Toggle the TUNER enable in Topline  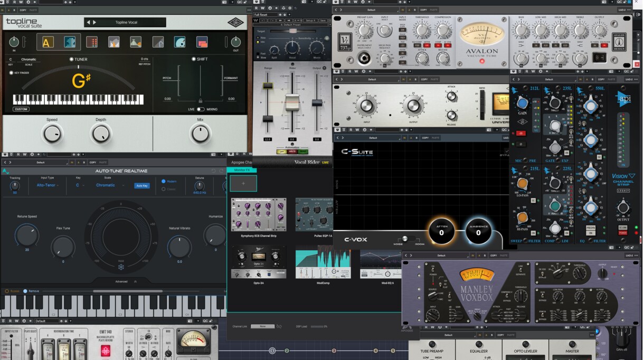[72, 59]
